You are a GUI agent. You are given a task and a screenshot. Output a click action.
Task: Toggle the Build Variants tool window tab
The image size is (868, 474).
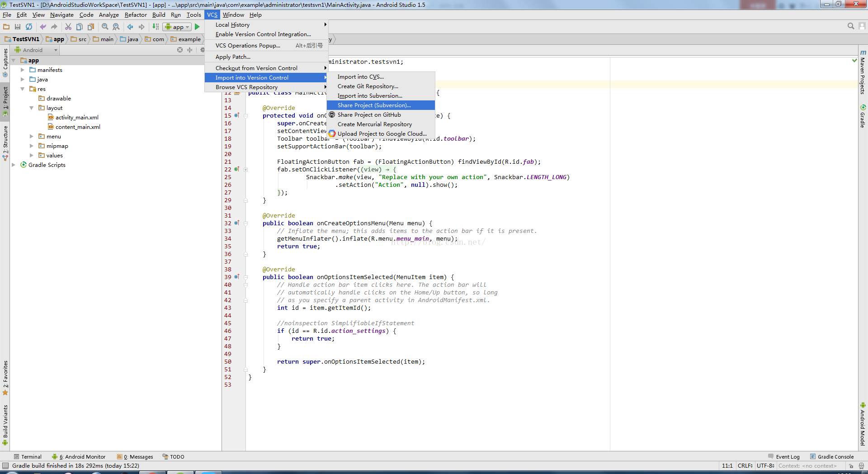pyautogui.click(x=5, y=424)
